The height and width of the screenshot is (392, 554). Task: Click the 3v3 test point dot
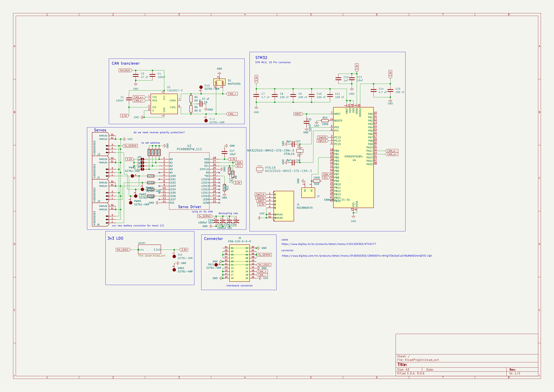tap(174, 256)
